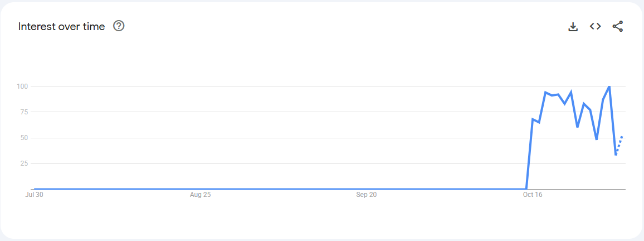This screenshot has height=241, width=644.
Task: Click the Jul 30 date label
Action: [x=35, y=195]
